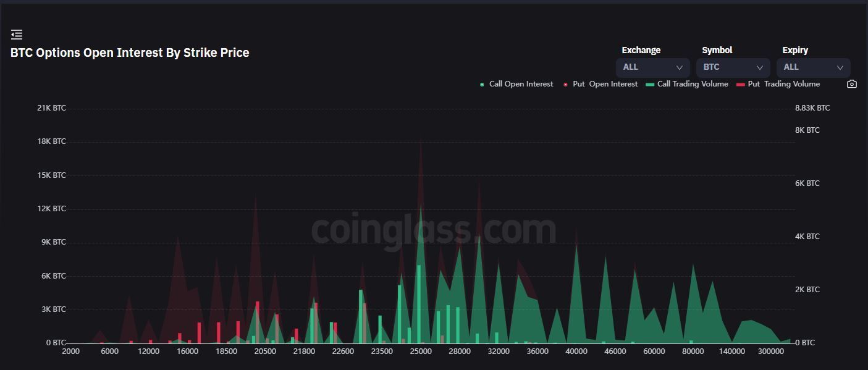Open the Exchange dropdown showing ALL
This screenshot has height=370, width=868.
pos(652,67)
